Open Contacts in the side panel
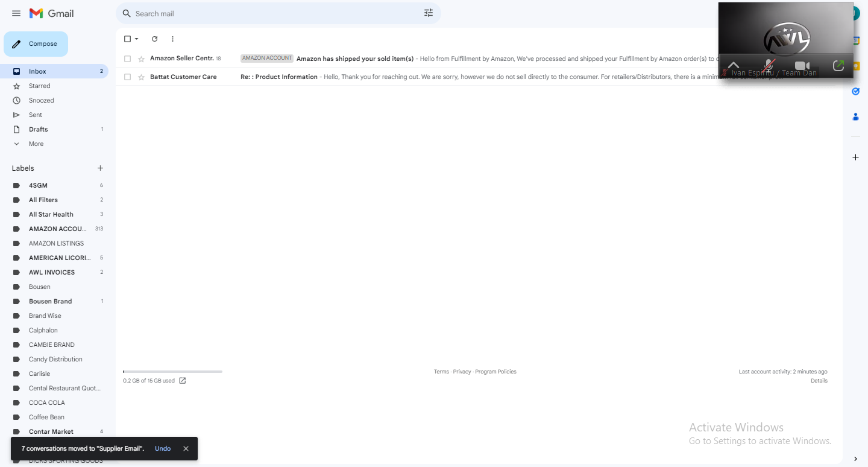This screenshot has height=467, width=868. (855, 116)
